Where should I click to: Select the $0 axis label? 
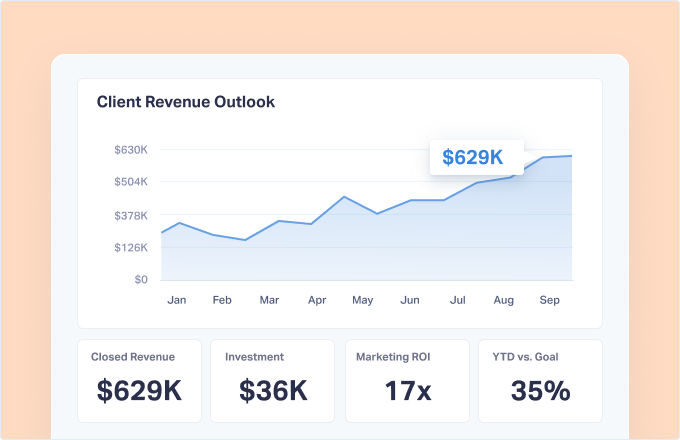141,280
